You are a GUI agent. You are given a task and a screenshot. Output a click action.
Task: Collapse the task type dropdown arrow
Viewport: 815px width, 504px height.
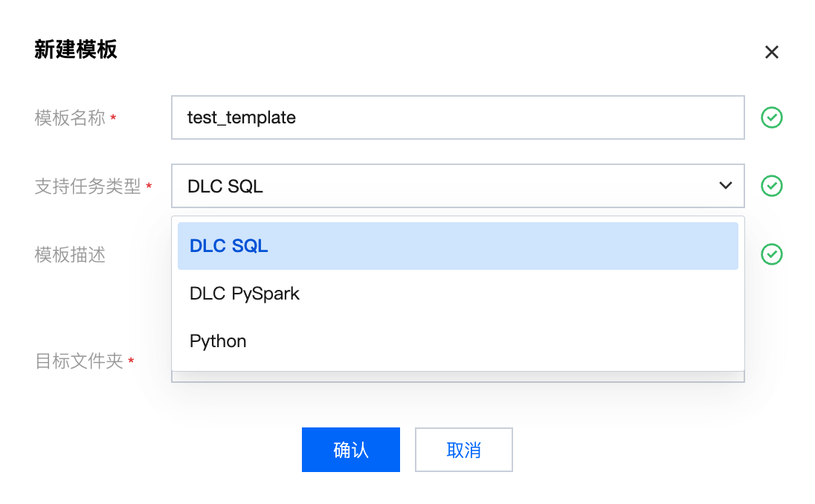coord(726,186)
